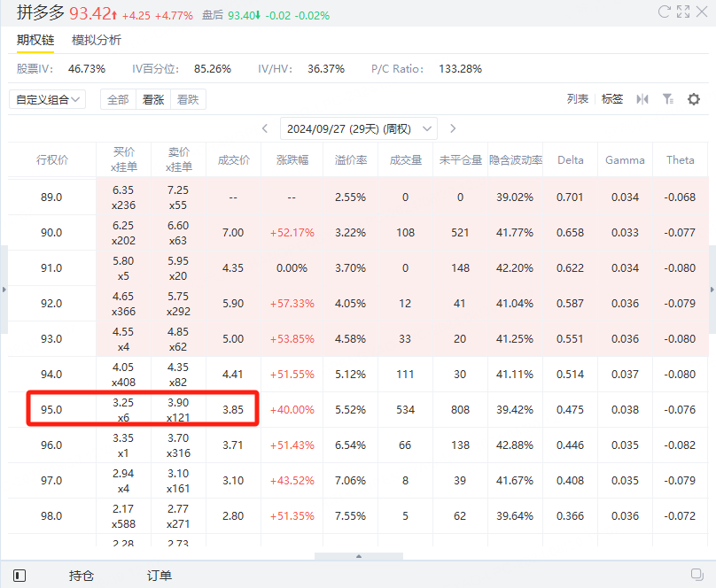
Task: Select the 92.0 strike price row
Action: (359, 304)
